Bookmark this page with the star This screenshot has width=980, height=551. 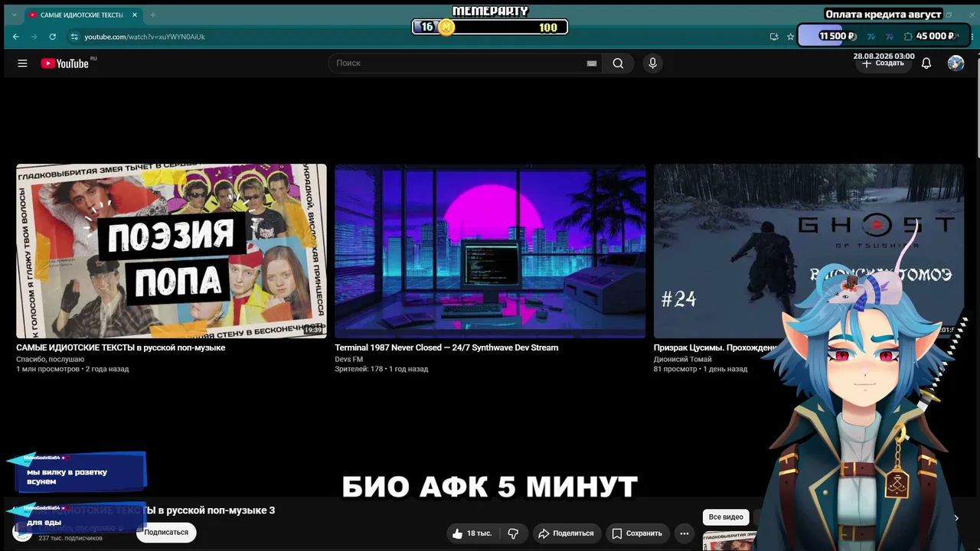coord(791,37)
